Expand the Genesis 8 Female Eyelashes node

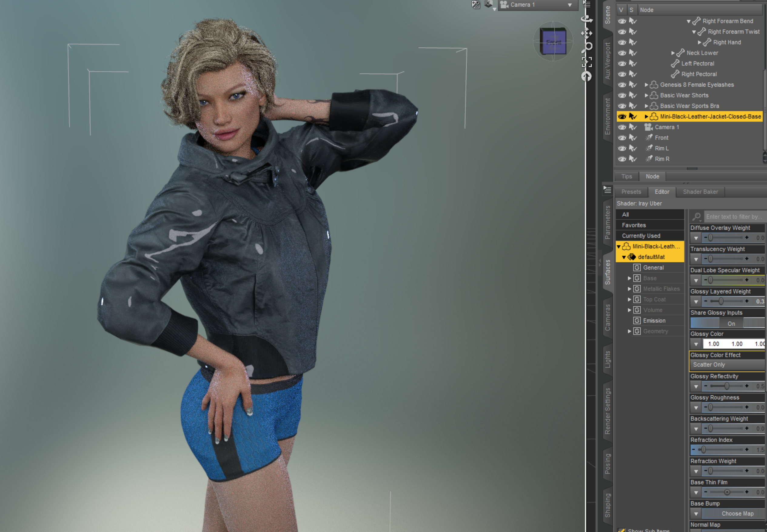click(x=646, y=85)
